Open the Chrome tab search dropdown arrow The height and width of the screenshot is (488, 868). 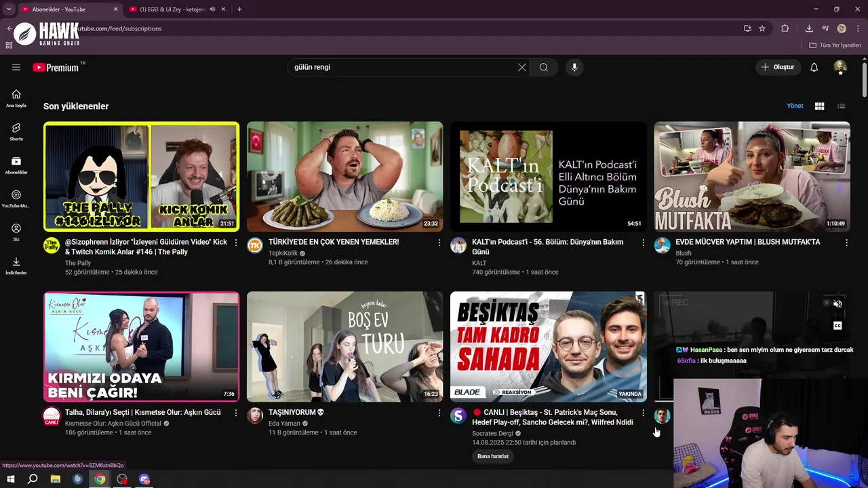click(9, 9)
